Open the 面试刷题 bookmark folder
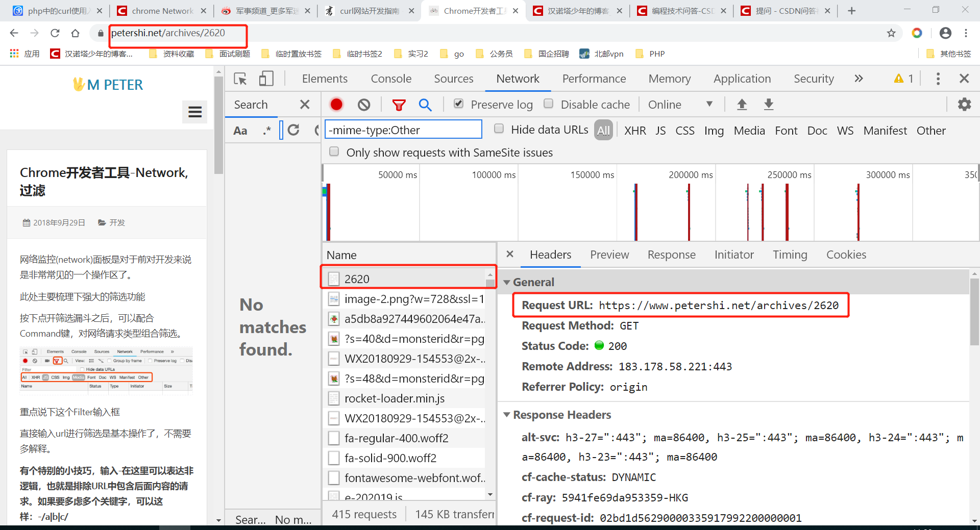 click(x=228, y=54)
